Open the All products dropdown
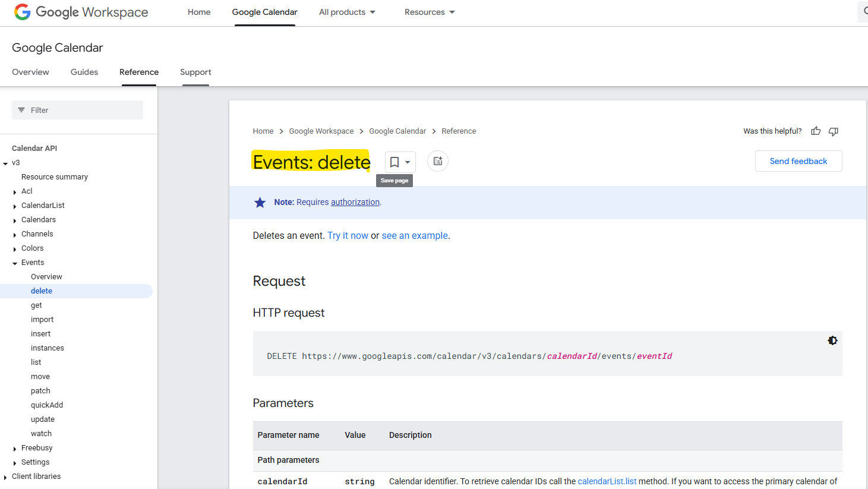This screenshot has width=868, height=489. [x=347, y=12]
